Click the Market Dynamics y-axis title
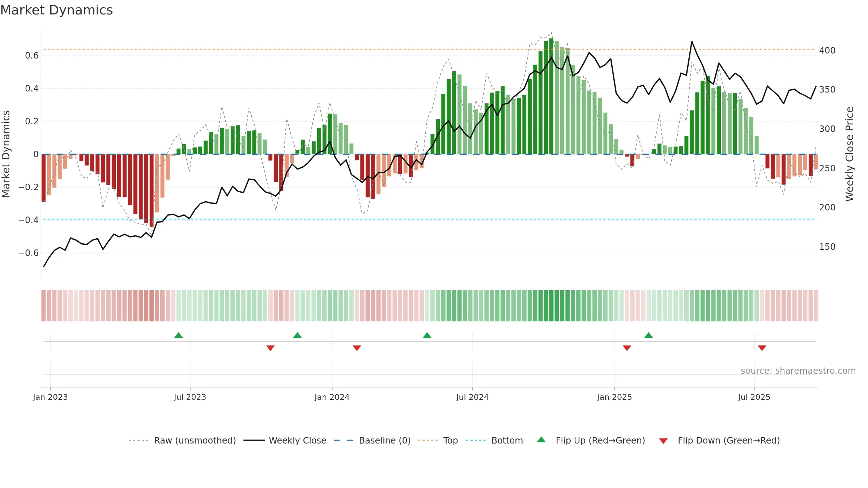The width and height of the screenshot is (868, 488). coord(6,154)
